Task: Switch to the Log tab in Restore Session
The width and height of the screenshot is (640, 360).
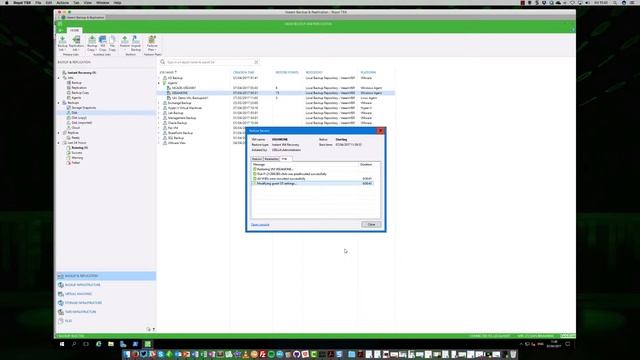Action: click(x=285, y=159)
